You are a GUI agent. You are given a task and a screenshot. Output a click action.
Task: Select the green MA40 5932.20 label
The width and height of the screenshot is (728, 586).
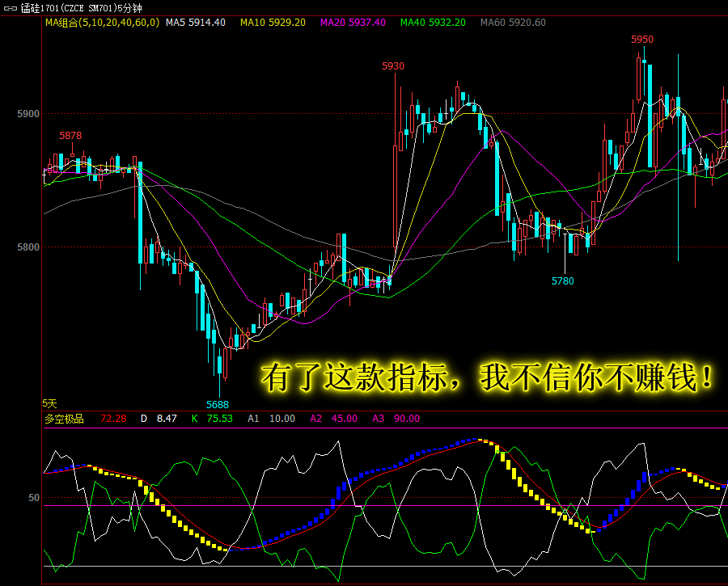[x=433, y=23]
